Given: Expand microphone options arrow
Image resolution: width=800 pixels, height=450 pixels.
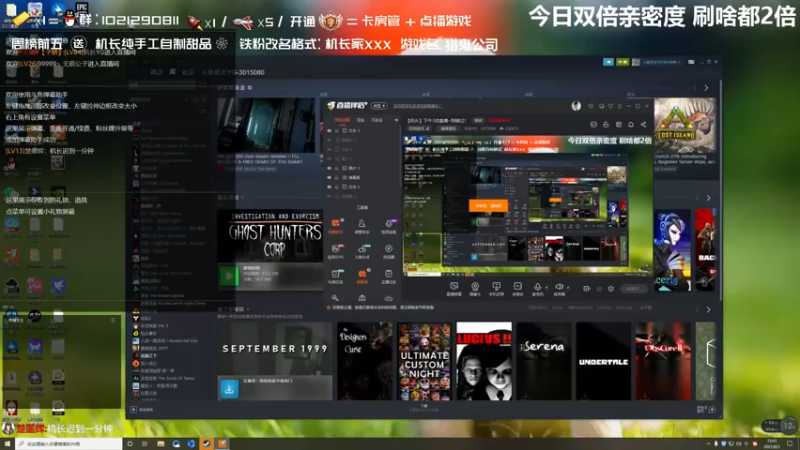Looking at the screenshot, I should (x=546, y=288).
